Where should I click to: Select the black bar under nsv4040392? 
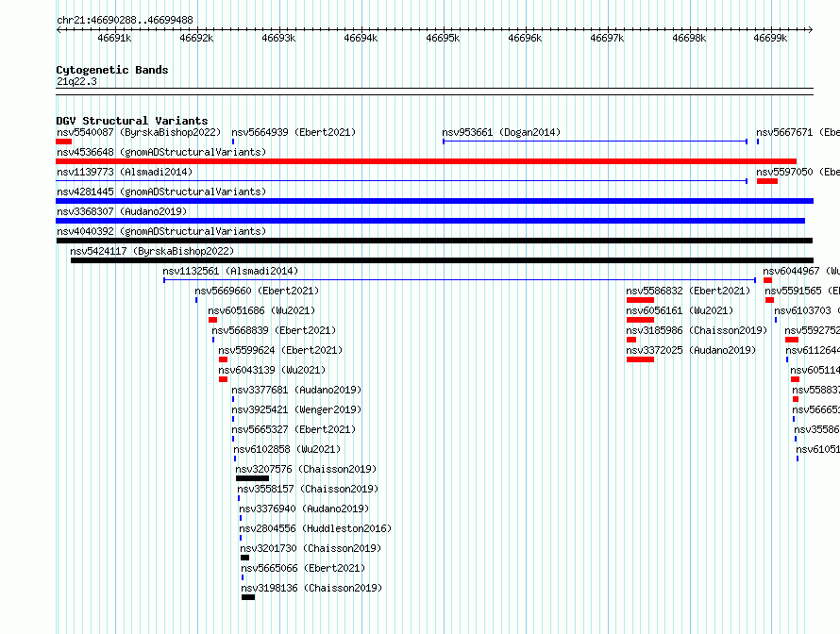[434, 241]
